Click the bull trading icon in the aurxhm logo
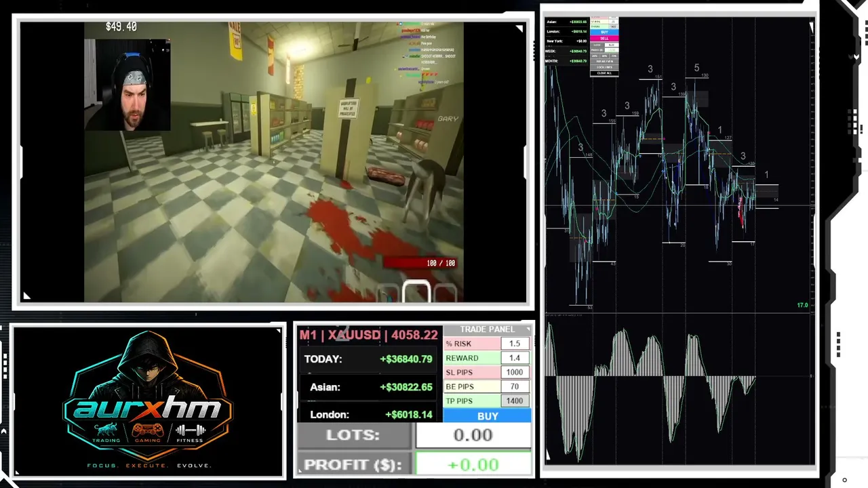 tap(105, 430)
